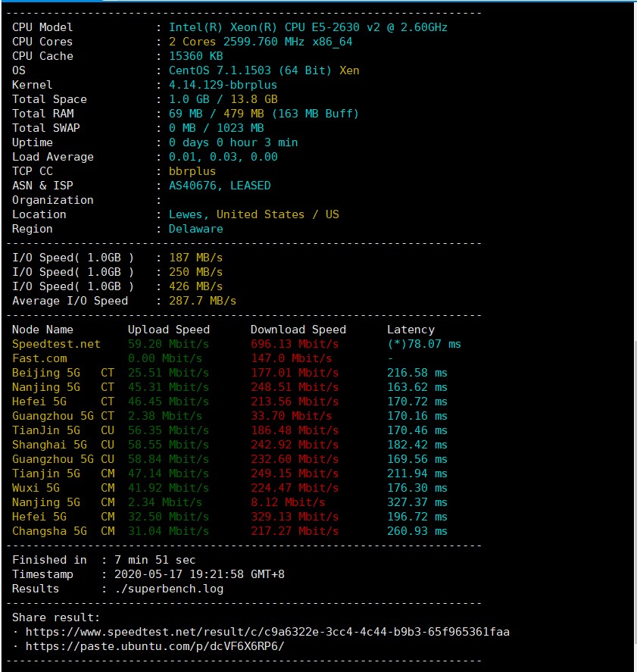637x672 pixels.
Task: Open the paste.ubuntu.com share link
Action: click(x=155, y=645)
